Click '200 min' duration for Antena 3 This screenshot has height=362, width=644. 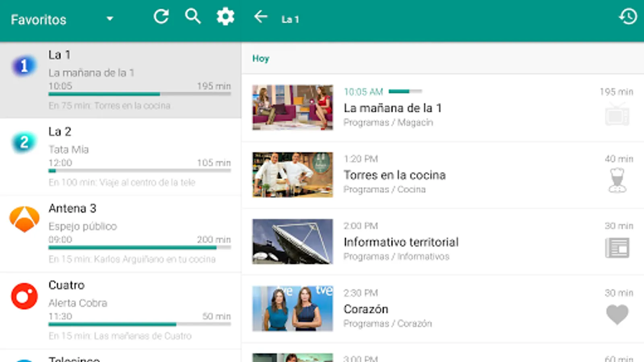click(x=214, y=240)
